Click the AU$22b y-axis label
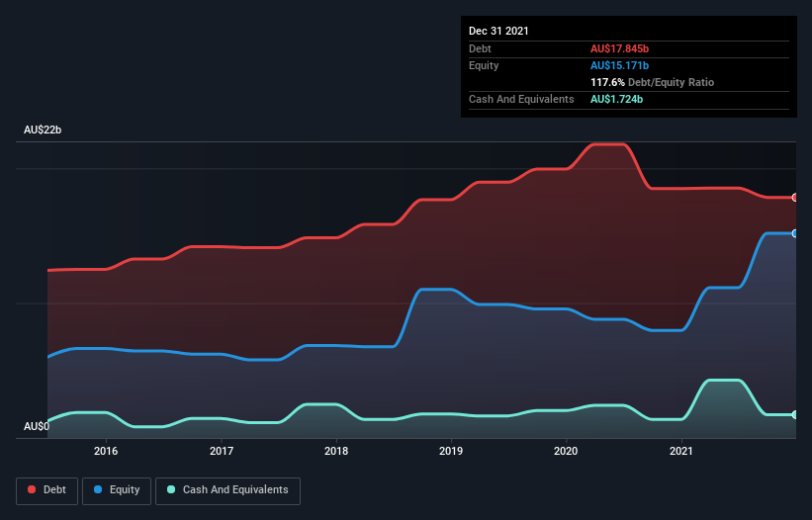The height and width of the screenshot is (520, 812). [43, 130]
